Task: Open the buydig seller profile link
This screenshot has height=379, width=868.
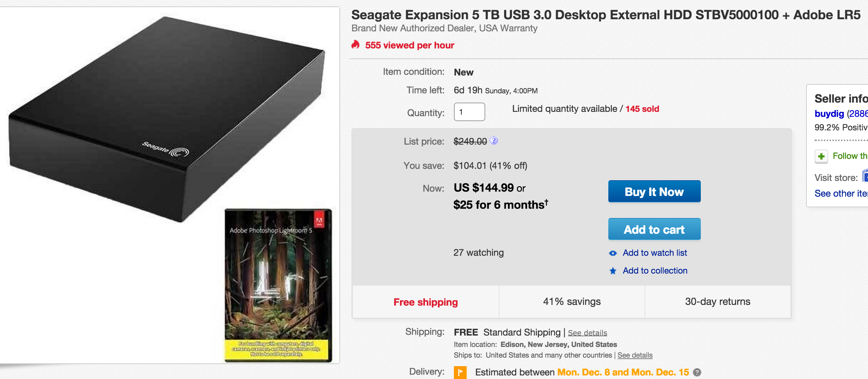Action: (829, 114)
